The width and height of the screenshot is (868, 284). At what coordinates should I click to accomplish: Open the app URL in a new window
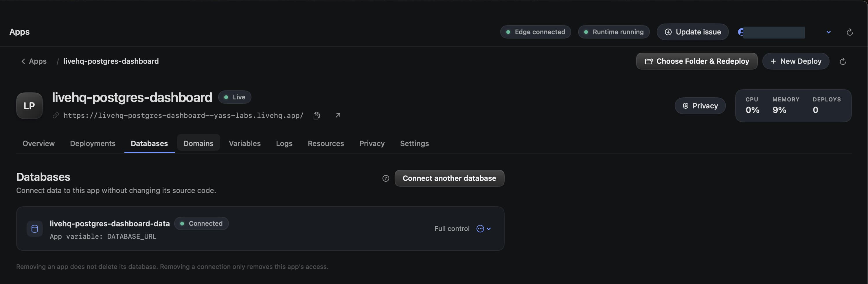tap(338, 116)
